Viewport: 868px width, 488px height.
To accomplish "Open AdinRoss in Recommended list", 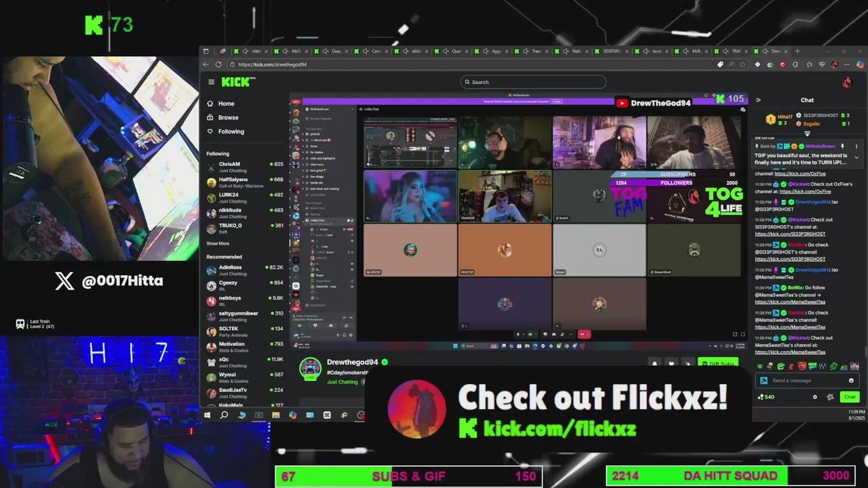I will [x=245, y=270].
